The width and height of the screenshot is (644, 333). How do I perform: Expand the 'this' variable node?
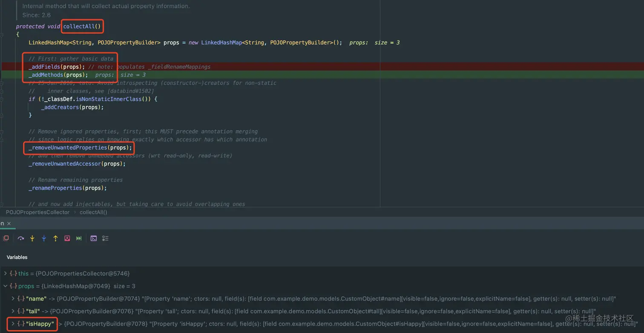[x=6, y=273]
